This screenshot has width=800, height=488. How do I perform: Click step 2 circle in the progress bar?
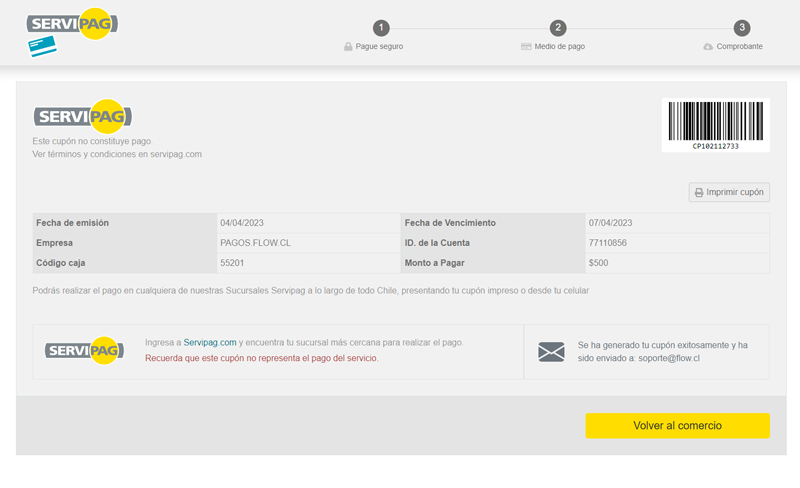[x=558, y=28]
